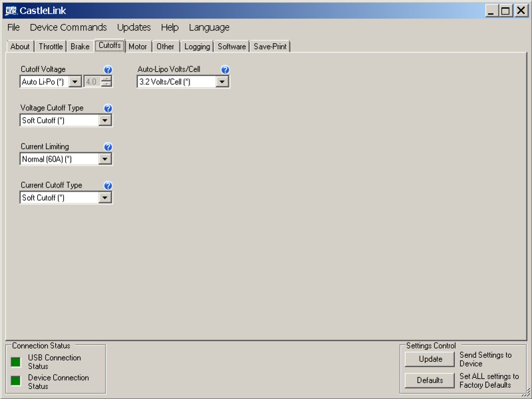The image size is (532, 399).
Task: Expand the Current Limiting dropdown
Action: pyautogui.click(x=105, y=159)
